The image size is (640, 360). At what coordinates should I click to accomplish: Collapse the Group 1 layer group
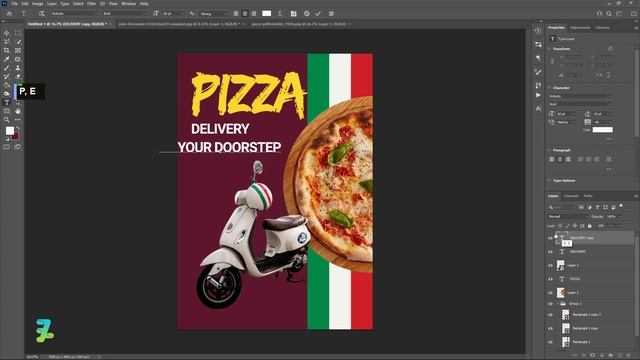point(557,304)
